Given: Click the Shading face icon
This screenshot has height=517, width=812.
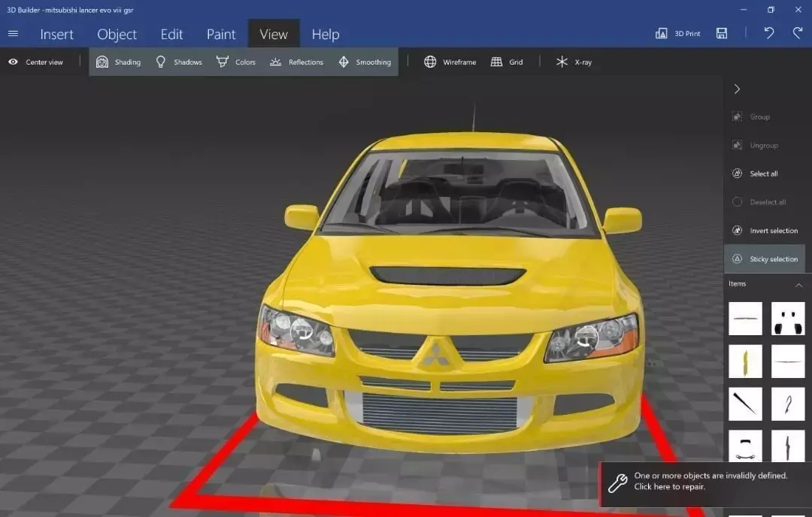Looking at the screenshot, I should coord(102,62).
